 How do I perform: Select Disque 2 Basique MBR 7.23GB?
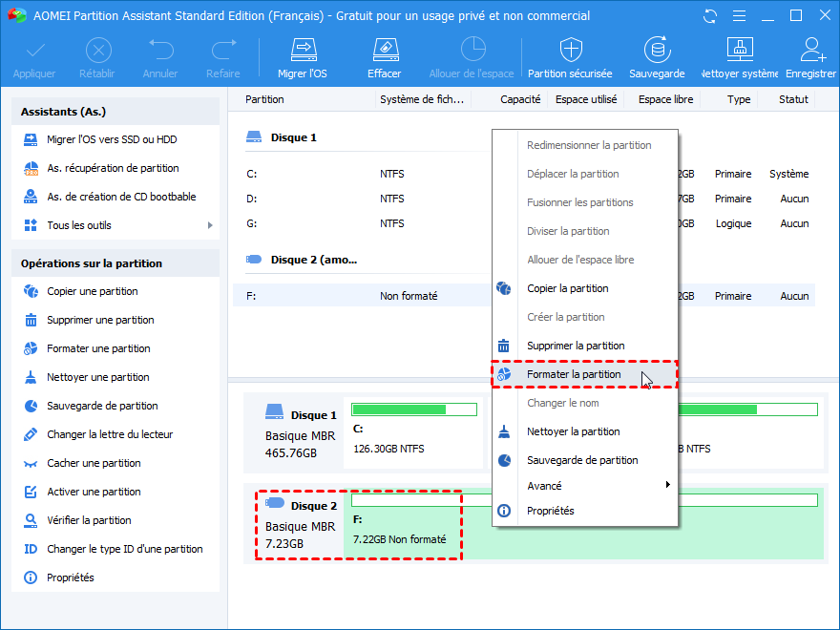point(294,525)
